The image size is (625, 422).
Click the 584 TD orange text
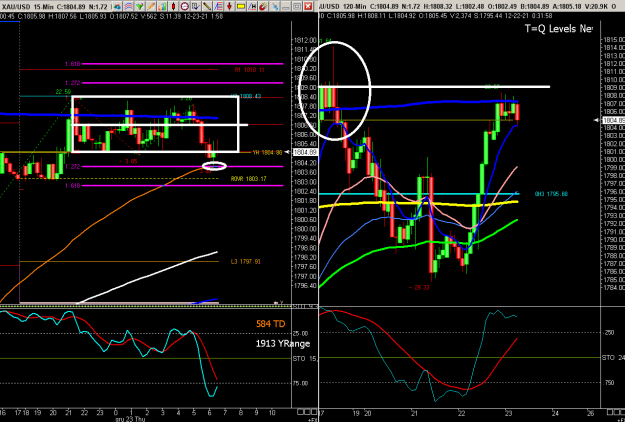(x=271, y=324)
